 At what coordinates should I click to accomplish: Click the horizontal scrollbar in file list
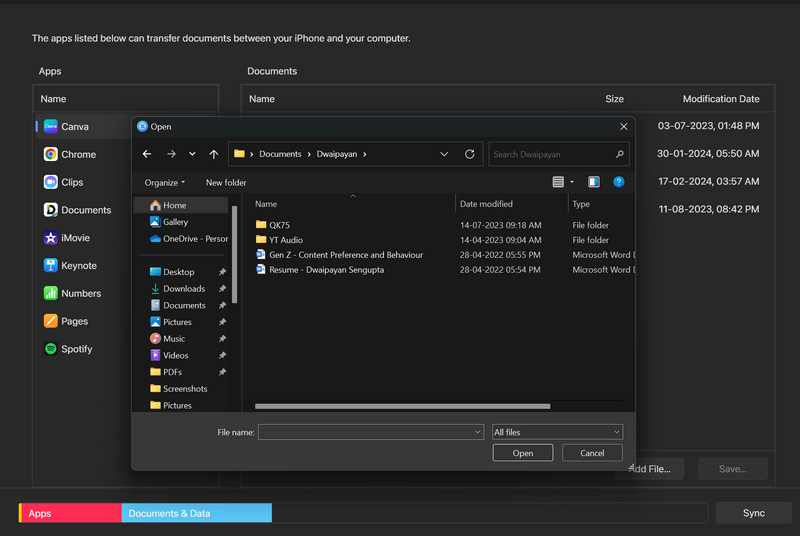402,406
